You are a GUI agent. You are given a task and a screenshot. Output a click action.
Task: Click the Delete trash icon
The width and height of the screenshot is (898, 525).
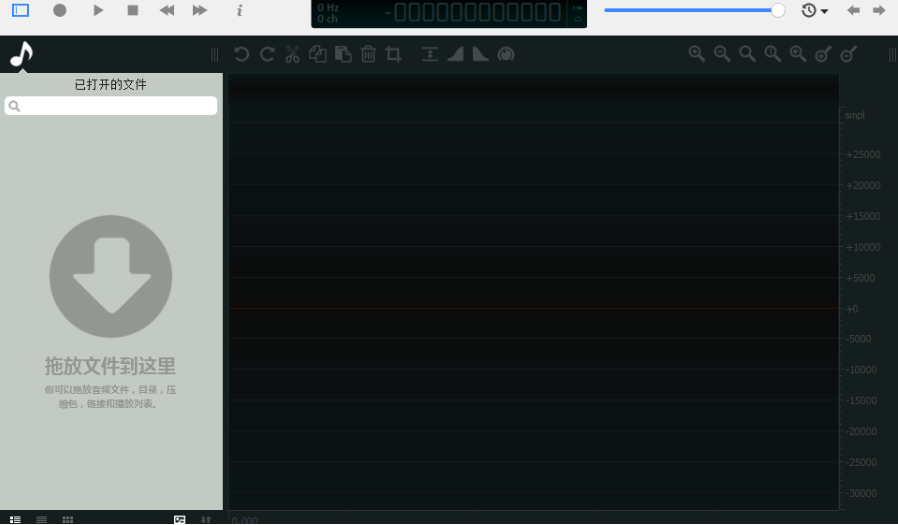coord(368,54)
